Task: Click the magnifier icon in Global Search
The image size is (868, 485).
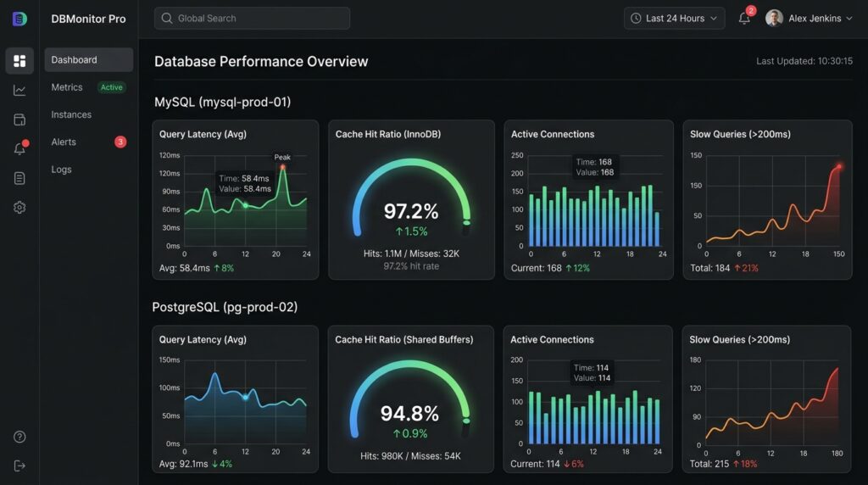Action: click(x=167, y=19)
